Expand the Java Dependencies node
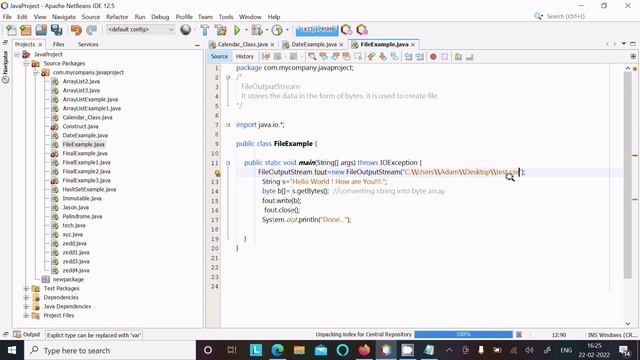The height and width of the screenshot is (360, 640). point(26,307)
